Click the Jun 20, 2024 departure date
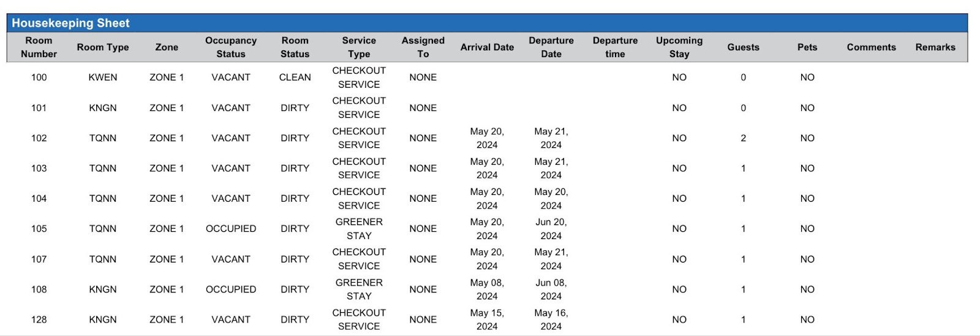Image resolution: width=980 pixels, height=336 pixels. [x=551, y=229]
